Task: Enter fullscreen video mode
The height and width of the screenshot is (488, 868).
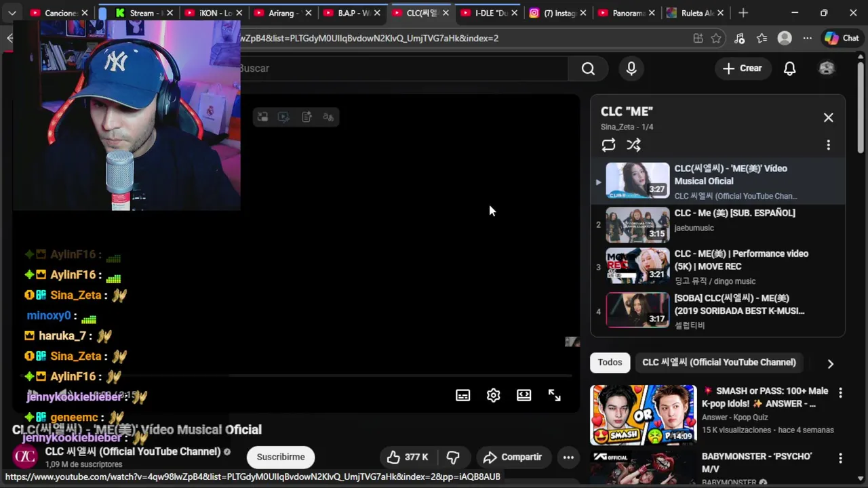Action: (554, 395)
